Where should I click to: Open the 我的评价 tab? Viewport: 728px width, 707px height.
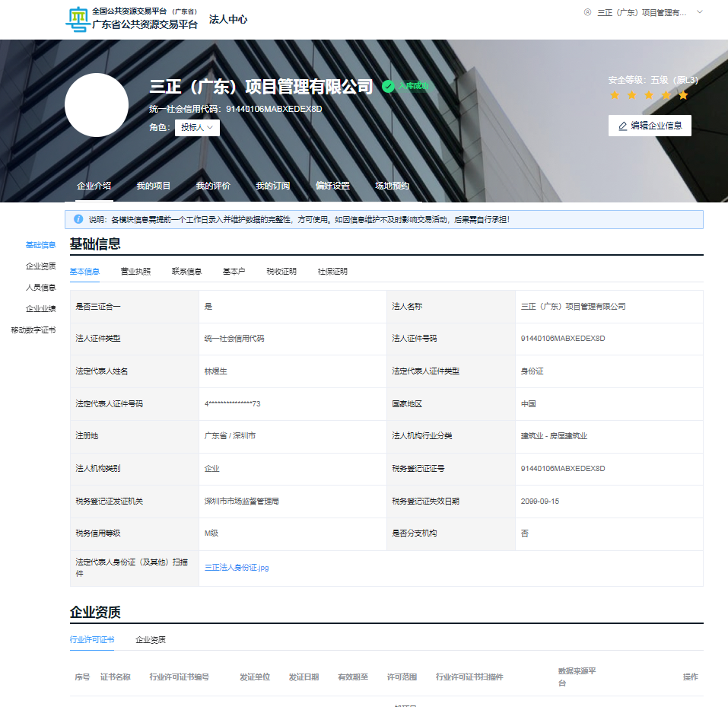213,186
